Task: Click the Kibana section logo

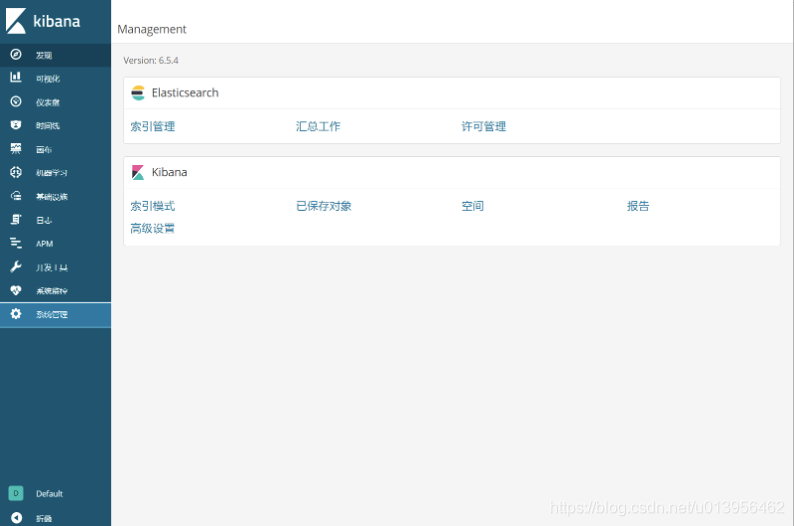Action: (x=138, y=172)
